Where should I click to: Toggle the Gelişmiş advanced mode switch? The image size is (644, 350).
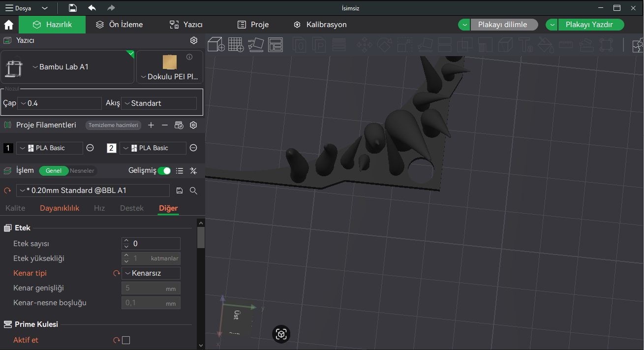164,171
